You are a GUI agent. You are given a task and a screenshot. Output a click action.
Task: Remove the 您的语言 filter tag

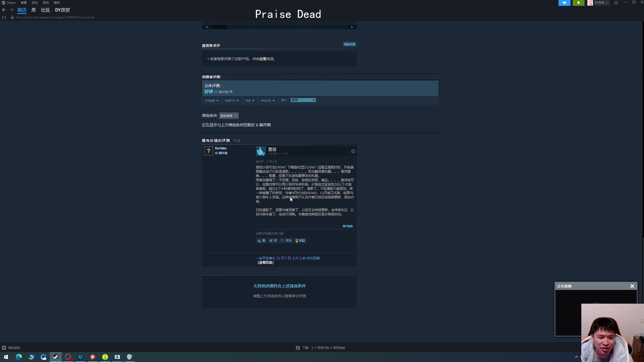point(236,116)
